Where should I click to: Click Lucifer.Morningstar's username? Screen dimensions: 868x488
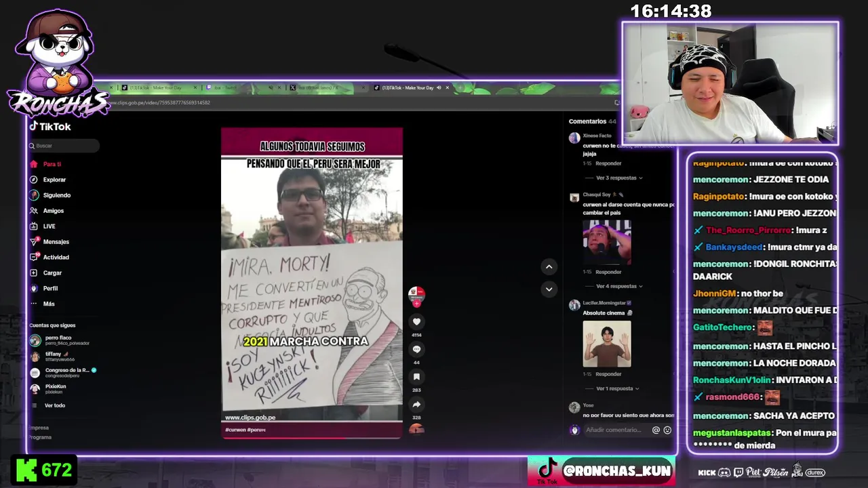604,303
